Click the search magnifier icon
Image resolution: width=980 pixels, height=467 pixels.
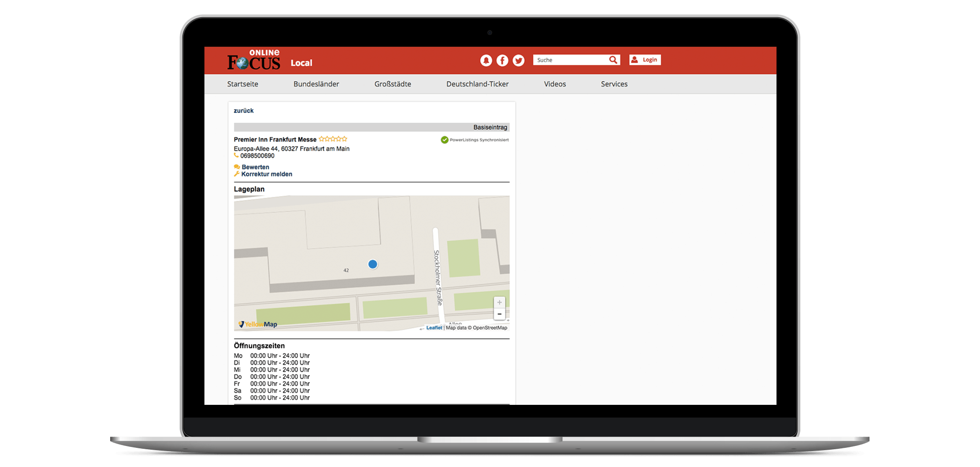click(x=613, y=60)
